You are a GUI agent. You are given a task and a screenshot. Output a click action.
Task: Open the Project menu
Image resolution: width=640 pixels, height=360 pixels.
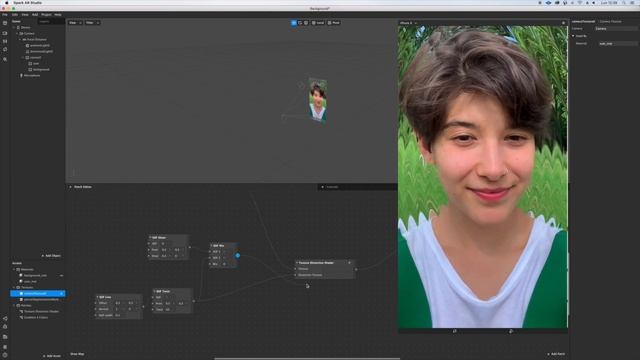(46, 15)
